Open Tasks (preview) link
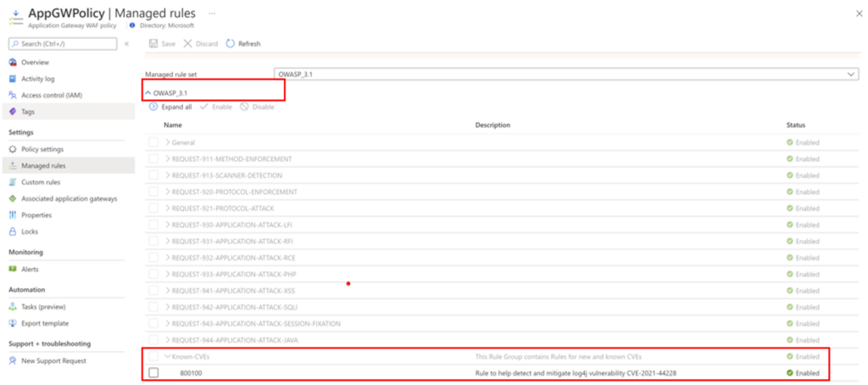This screenshot has width=868, height=385. [x=43, y=307]
